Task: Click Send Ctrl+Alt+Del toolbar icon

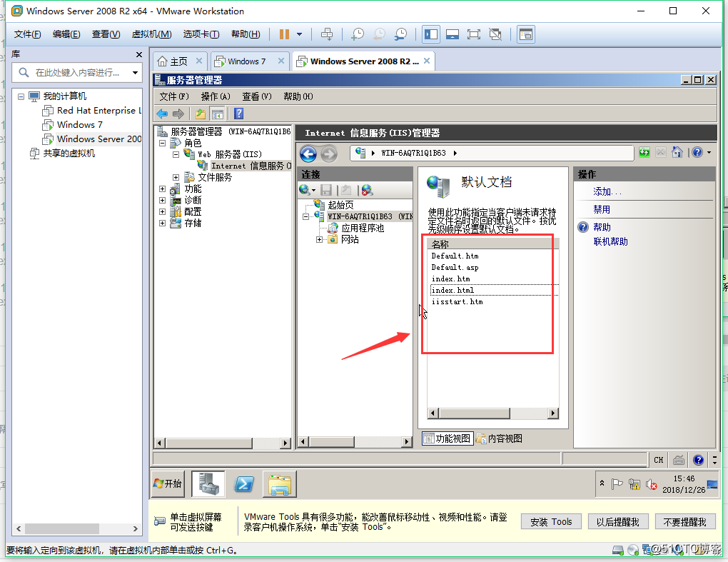Action: [327, 34]
